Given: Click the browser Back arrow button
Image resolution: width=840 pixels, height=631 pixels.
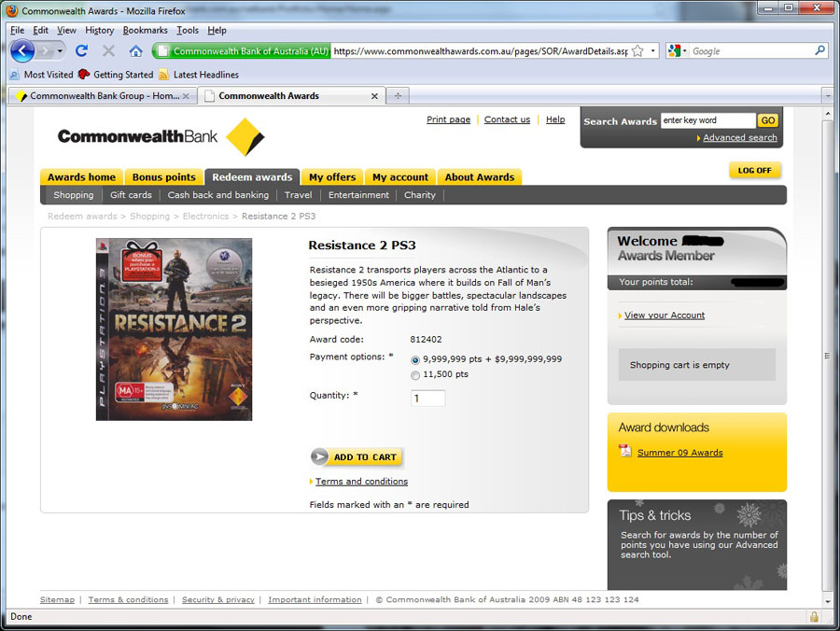Looking at the screenshot, I should point(22,50).
